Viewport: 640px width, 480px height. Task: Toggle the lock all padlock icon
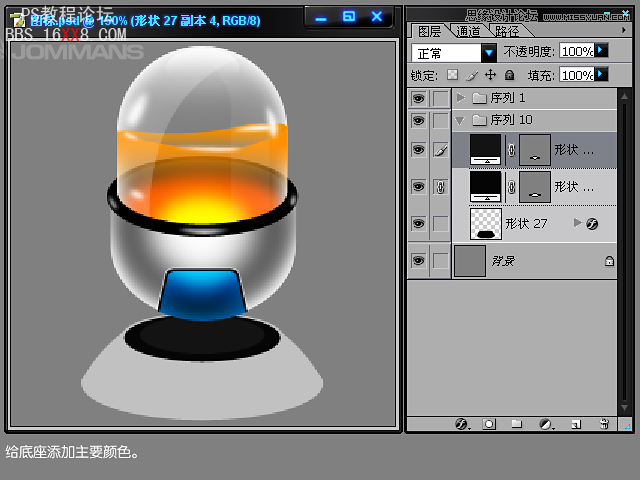[x=509, y=75]
